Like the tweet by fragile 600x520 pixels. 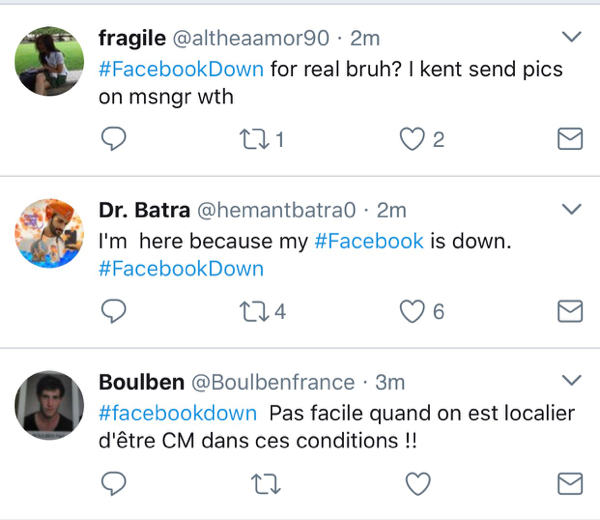pyautogui.click(x=413, y=139)
